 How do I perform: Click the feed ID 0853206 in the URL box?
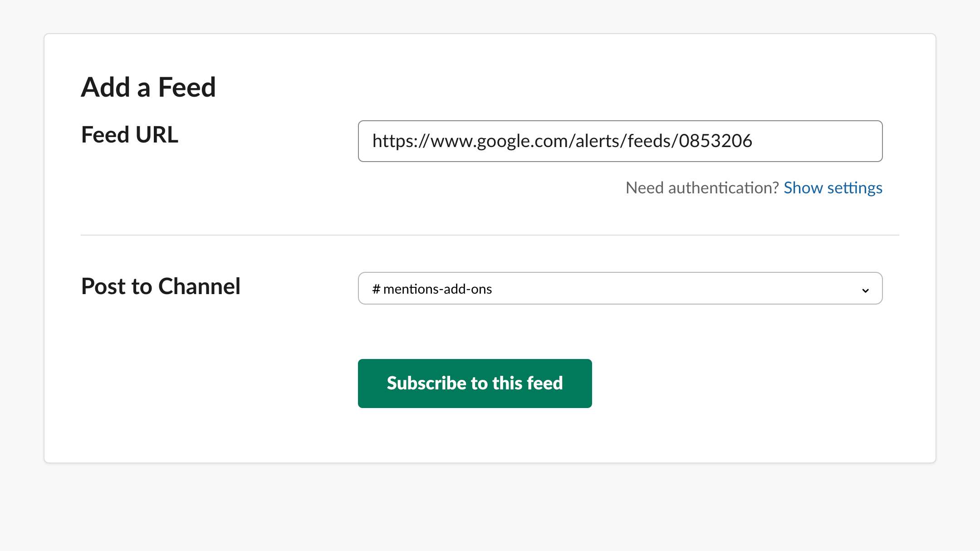(x=715, y=141)
